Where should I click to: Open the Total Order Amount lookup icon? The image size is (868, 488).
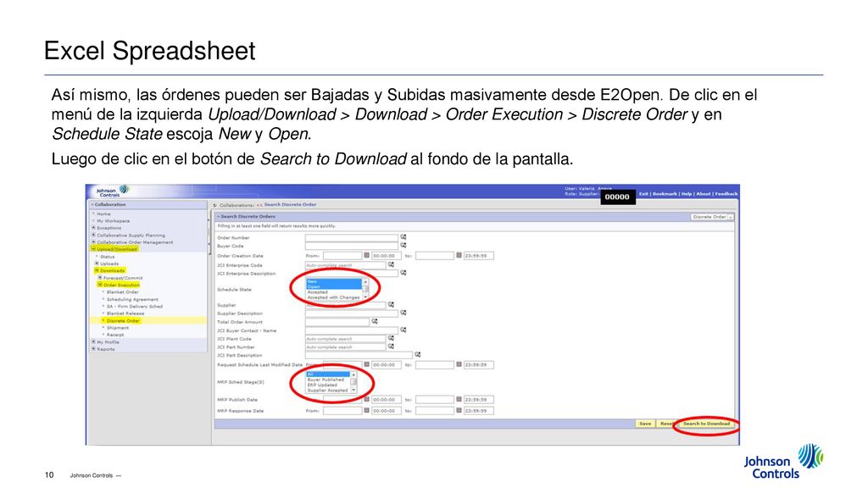(x=374, y=321)
